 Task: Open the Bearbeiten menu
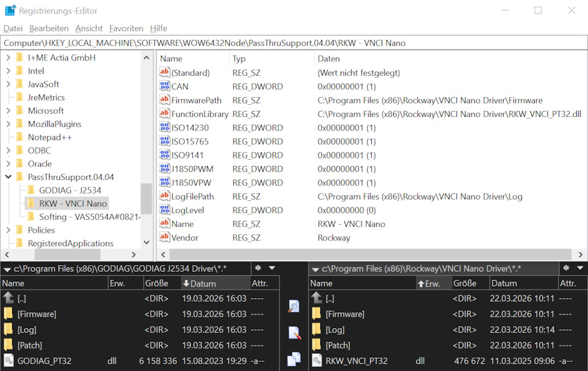(49, 29)
